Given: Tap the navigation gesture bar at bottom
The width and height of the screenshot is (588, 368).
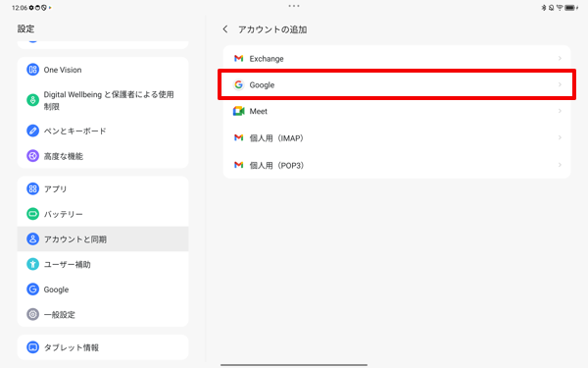Looking at the screenshot, I should coord(294,364).
